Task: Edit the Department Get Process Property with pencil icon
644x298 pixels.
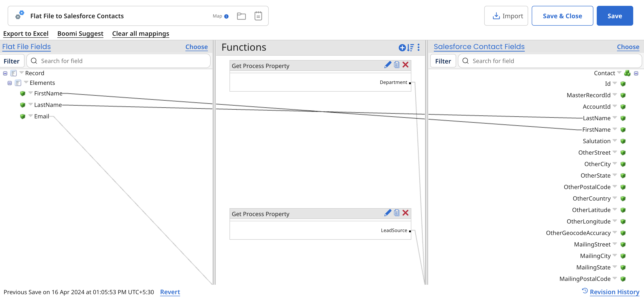Action: (x=388, y=65)
